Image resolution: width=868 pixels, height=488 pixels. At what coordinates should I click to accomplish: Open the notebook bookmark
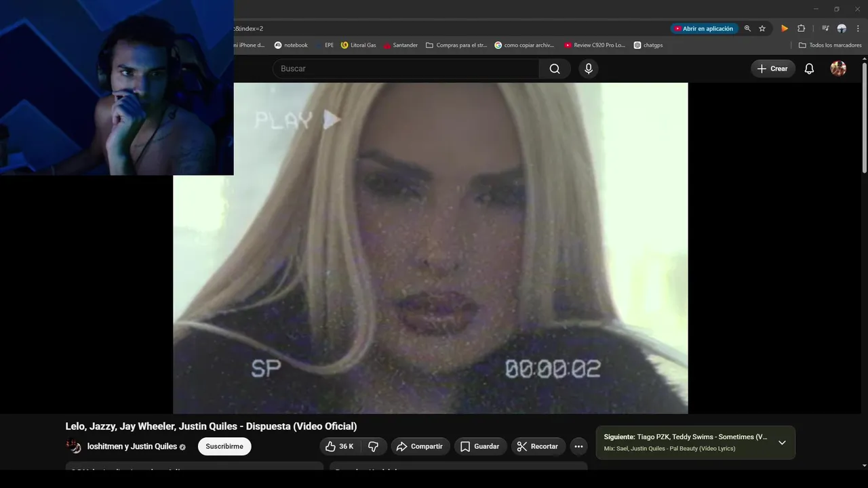pos(291,45)
